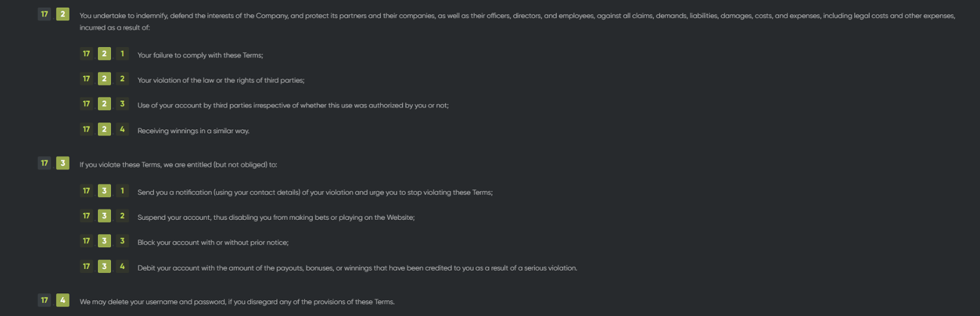
Task: Click the clause 'Use of your account by third parties'
Action: tap(293, 105)
